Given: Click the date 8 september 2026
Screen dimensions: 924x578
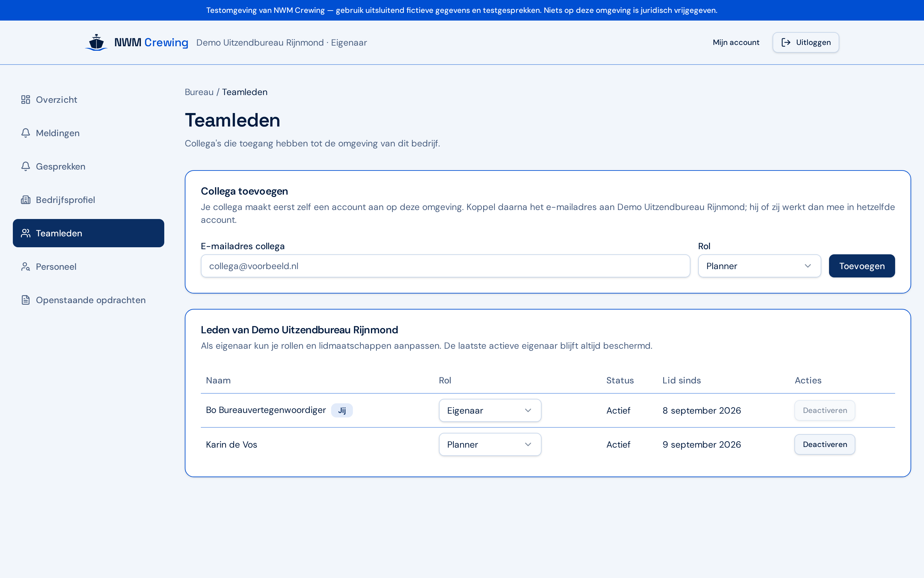Looking at the screenshot, I should pyautogui.click(x=702, y=411).
